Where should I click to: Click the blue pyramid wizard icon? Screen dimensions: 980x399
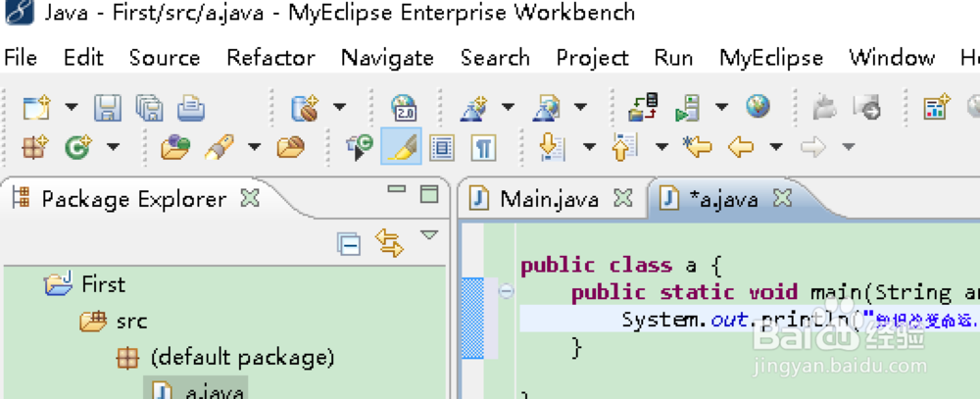pos(473,108)
